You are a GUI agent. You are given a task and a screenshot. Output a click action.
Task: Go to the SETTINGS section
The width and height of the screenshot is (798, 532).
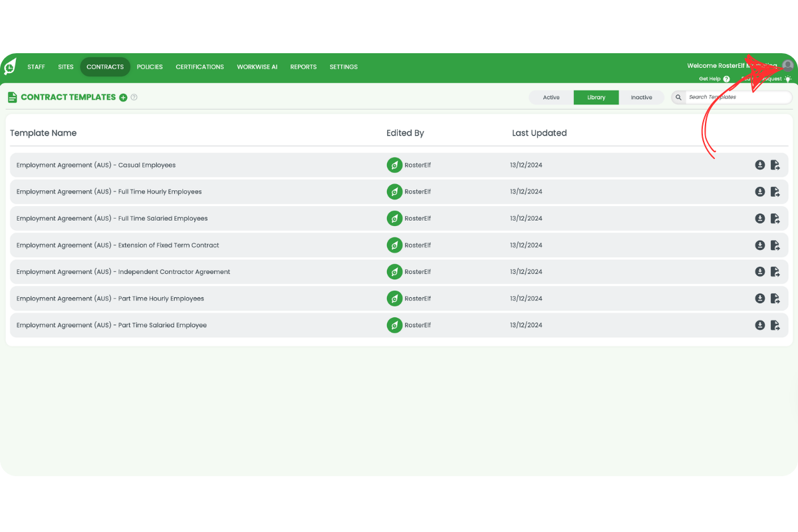tap(344, 67)
